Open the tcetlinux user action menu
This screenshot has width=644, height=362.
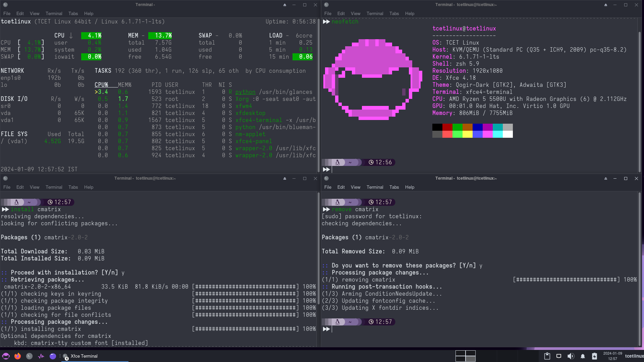634,356
